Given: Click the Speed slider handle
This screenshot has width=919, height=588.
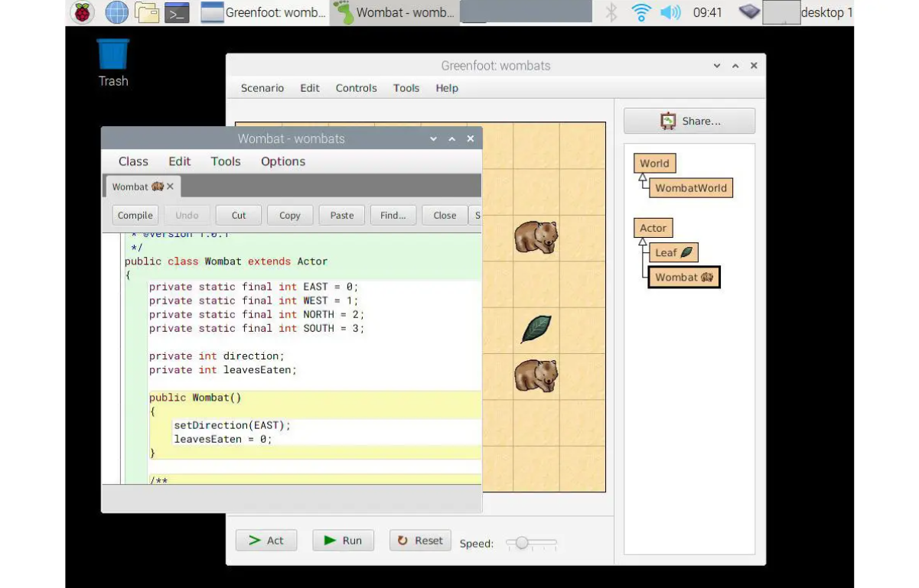Looking at the screenshot, I should coord(522,543).
